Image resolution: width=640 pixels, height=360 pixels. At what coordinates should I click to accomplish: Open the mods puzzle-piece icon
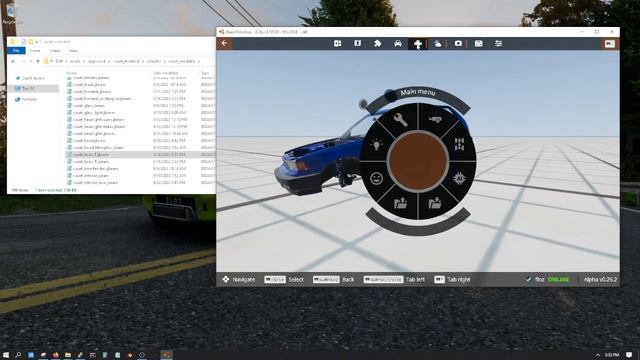[378, 43]
